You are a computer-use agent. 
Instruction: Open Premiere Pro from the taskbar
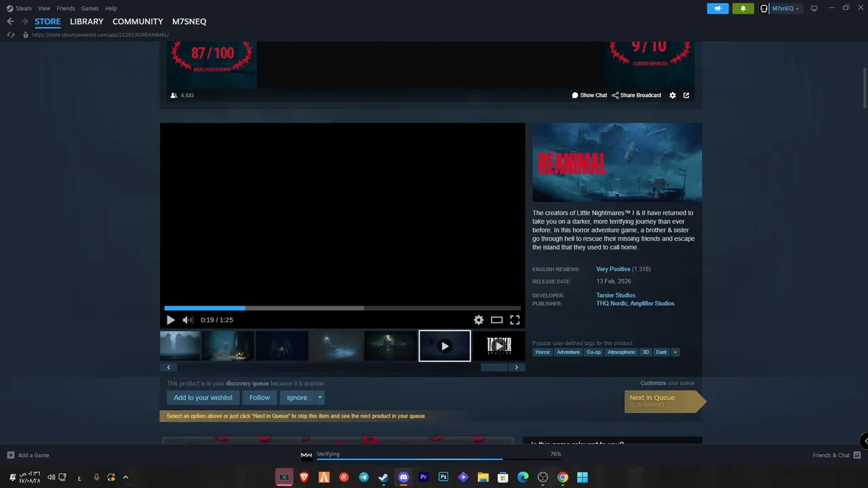[x=424, y=477]
